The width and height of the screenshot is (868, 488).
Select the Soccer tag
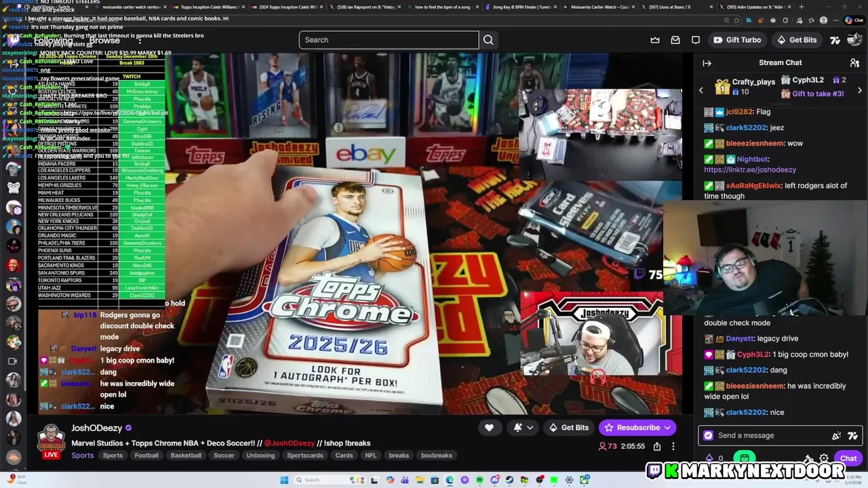point(224,455)
